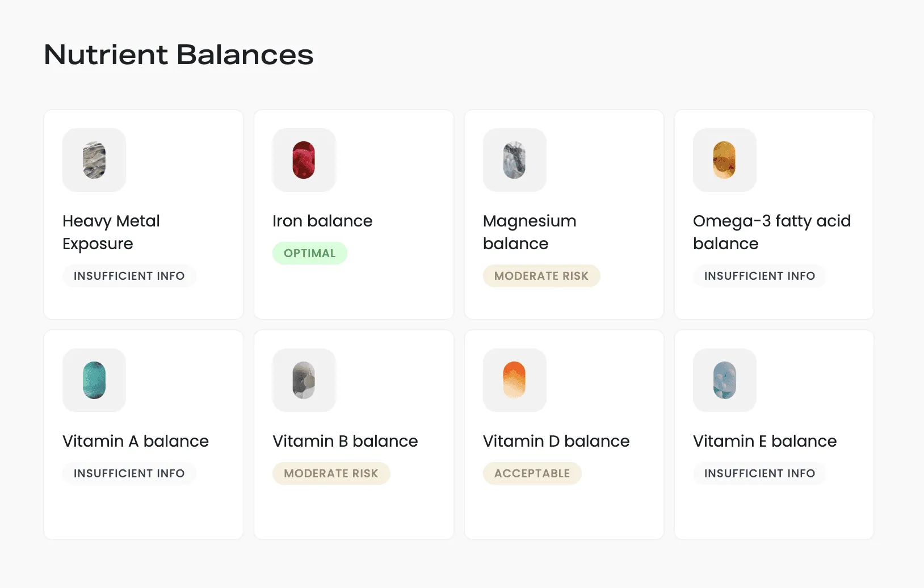Image resolution: width=924 pixels, height=588 pixels.
Task: Select the orange Vitamin D capsule icon
Action: tap(514, 380)
